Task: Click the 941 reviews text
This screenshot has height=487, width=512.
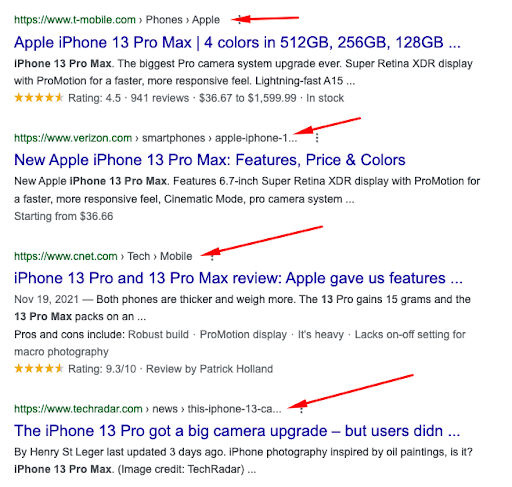Action: tap(160, 98)
